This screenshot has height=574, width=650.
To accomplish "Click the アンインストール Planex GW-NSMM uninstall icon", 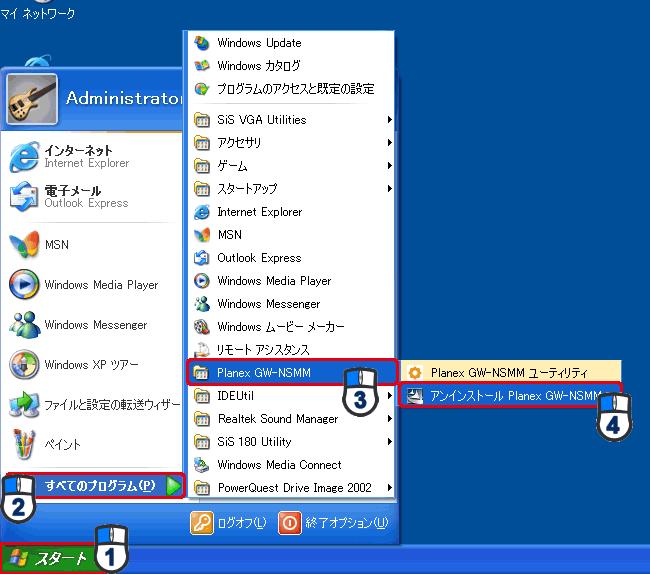I will point(415,396).
